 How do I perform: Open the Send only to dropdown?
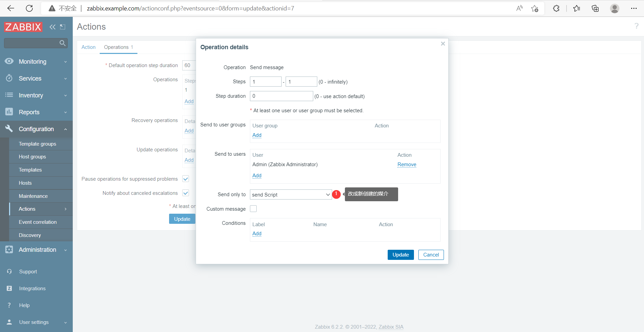pos(291,195)
